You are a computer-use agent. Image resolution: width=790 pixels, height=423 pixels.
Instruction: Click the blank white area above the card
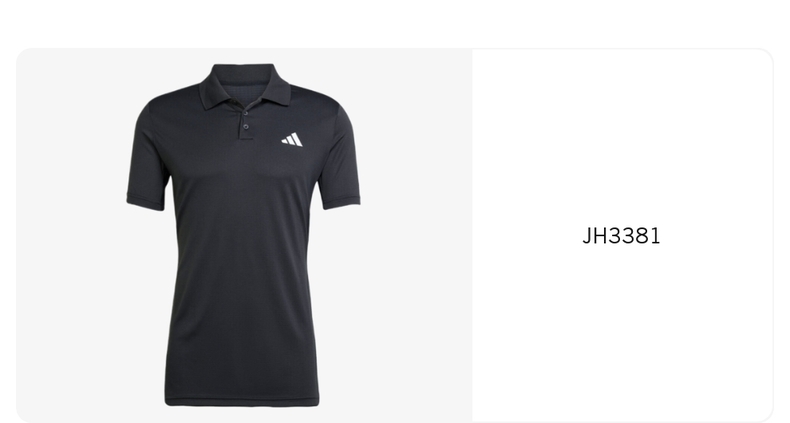tap(395, 23)
